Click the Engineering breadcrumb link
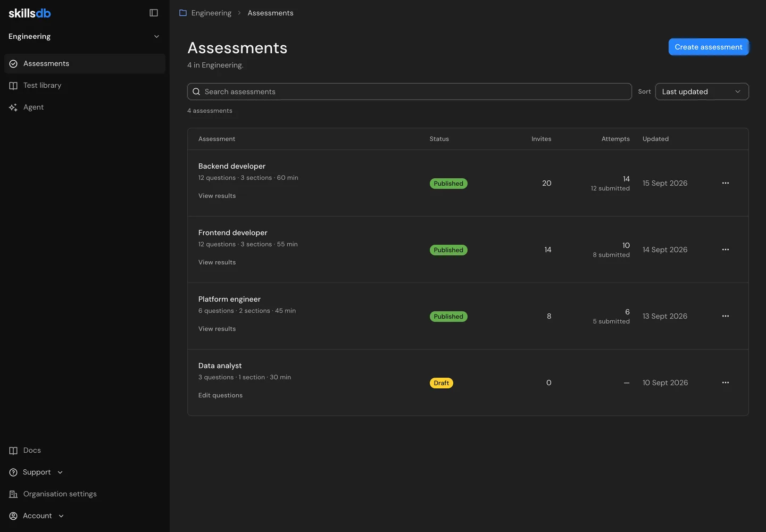Screen dimensions: 766x532 (x=211, y=13)
